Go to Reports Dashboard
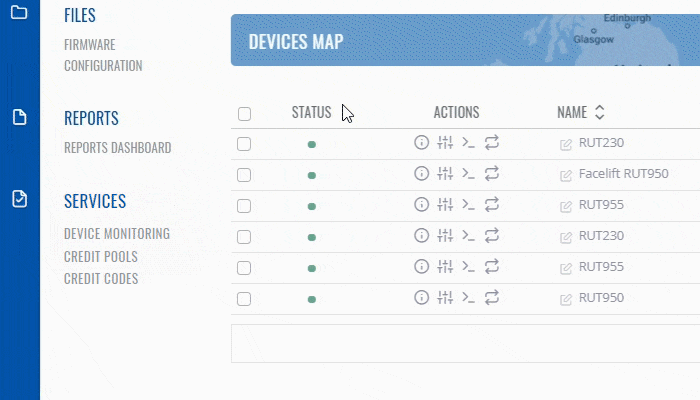700x400 pixels. point(117,148)
